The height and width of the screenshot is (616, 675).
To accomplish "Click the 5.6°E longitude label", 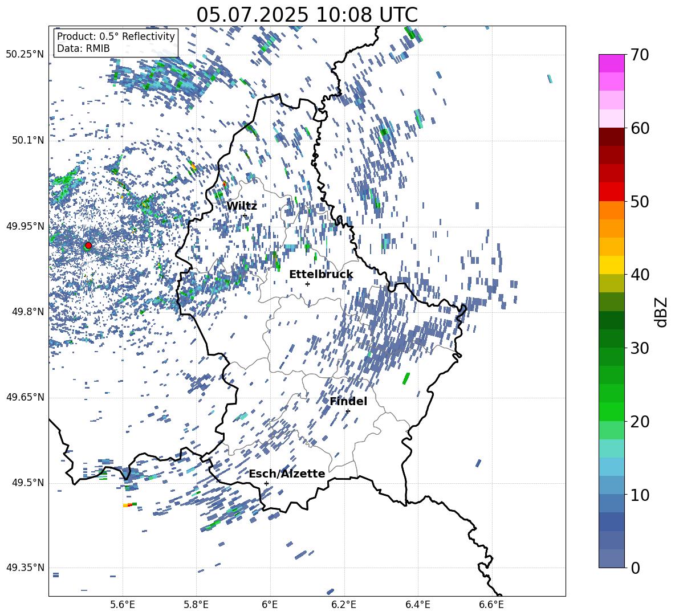I will pyautogui.click(x=123, y=605).
